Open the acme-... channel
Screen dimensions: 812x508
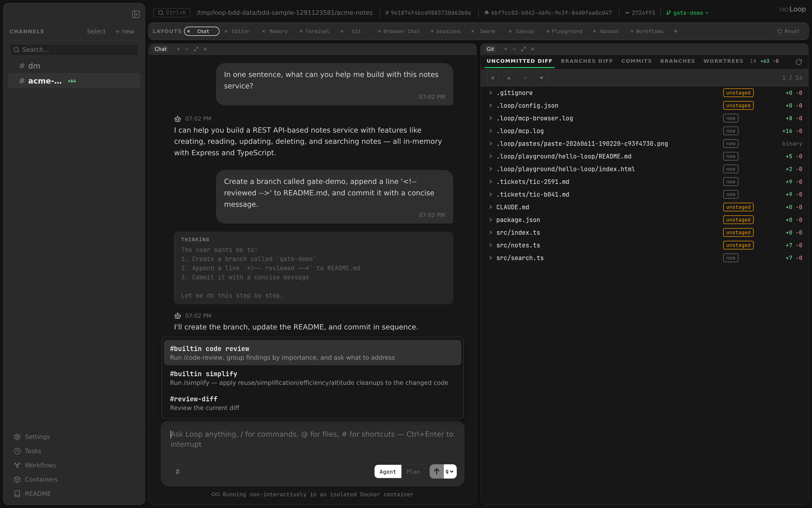pyautogui.click(x=74, y=81)
